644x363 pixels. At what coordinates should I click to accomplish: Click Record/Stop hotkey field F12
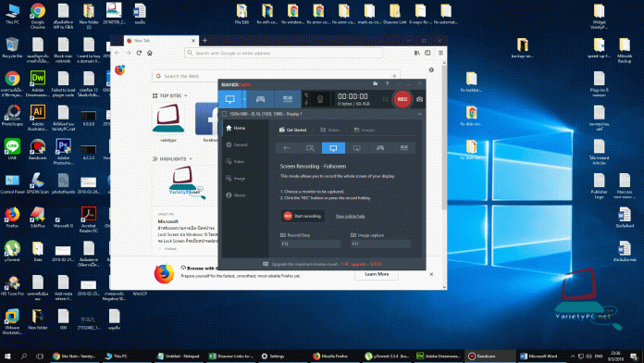(311, 244)
